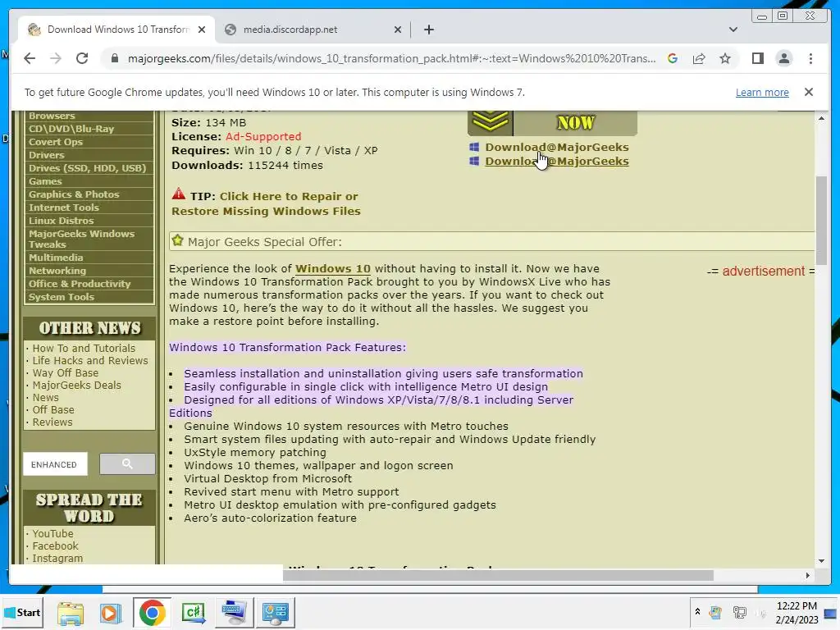The width and height of the screenshot is (840, 630).
Task: Click the vertical page scrollbar thumb
Action: point(821,220)
